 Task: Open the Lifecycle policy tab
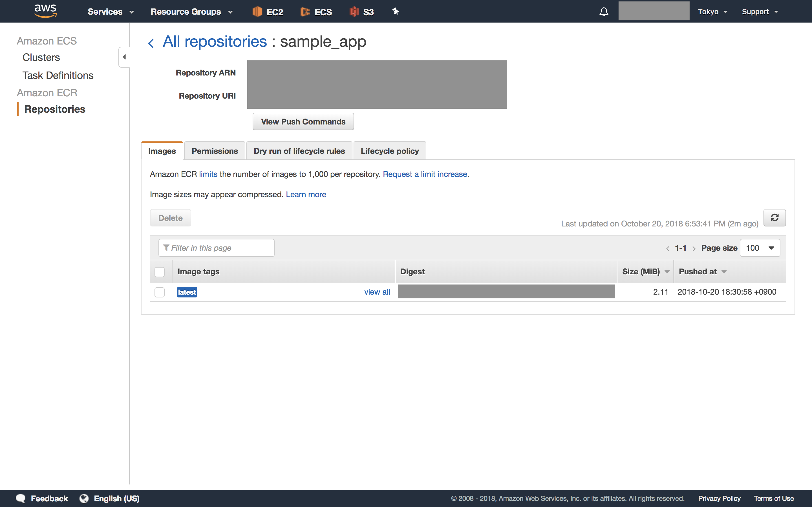tap(390, 151)
